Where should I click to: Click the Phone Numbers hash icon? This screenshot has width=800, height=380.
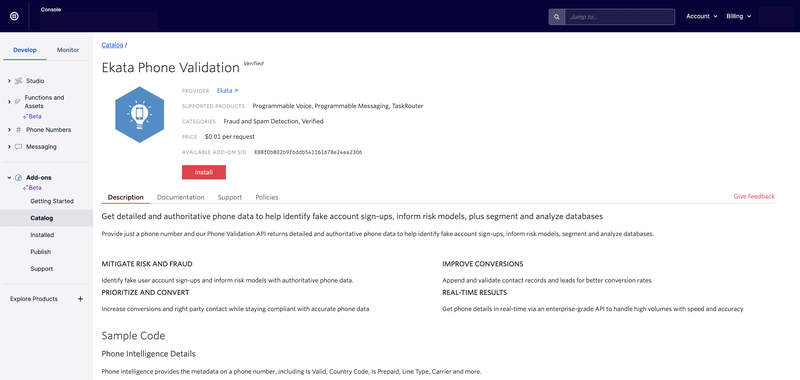coord(19,130)
